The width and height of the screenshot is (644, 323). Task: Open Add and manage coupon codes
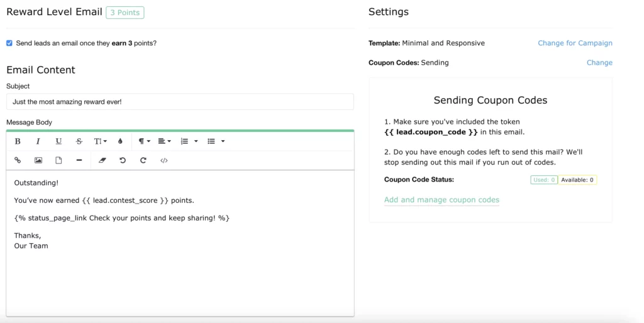click(441, 200)
